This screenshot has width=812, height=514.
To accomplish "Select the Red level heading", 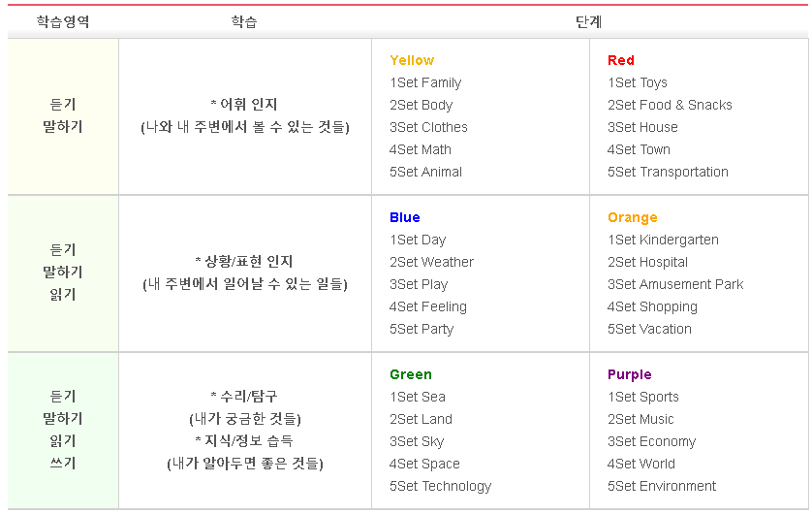I will [x=621, y=61].
